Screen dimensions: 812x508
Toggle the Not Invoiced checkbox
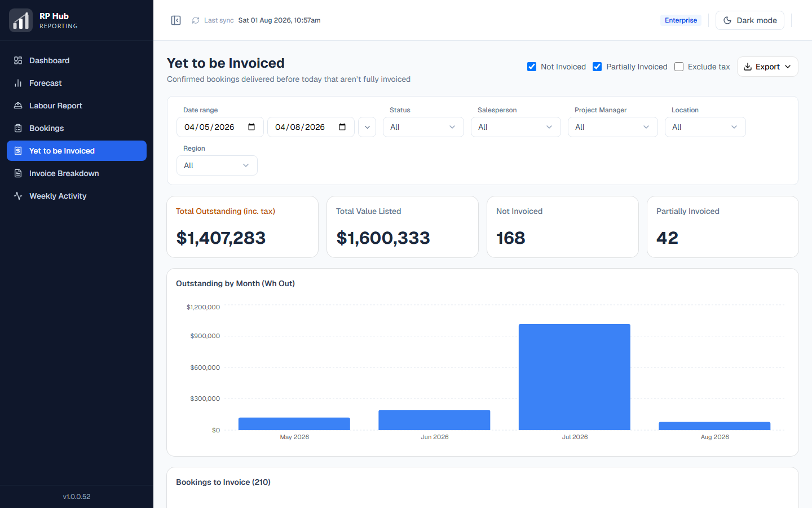pos(532,67)
